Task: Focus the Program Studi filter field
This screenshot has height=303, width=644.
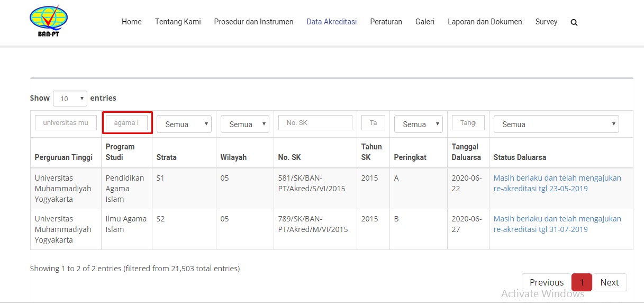Action: 126,122
